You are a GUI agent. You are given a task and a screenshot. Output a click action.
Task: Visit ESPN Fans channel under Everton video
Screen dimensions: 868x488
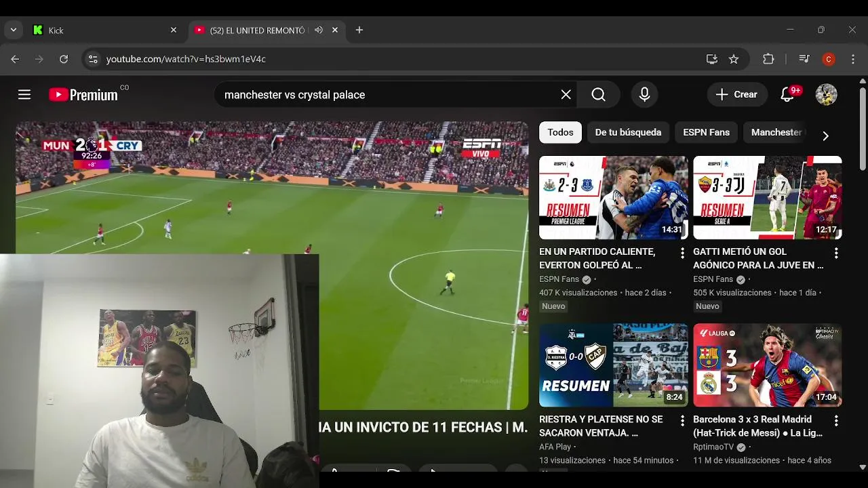pyautogui.click(x=559, y=279)
